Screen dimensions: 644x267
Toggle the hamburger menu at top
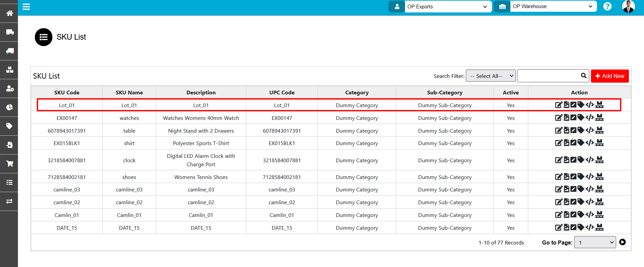coord(26,7)
